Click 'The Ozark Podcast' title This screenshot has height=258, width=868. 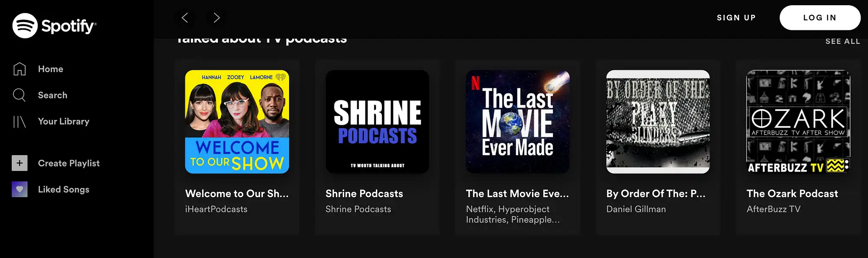tap(792, 194)
